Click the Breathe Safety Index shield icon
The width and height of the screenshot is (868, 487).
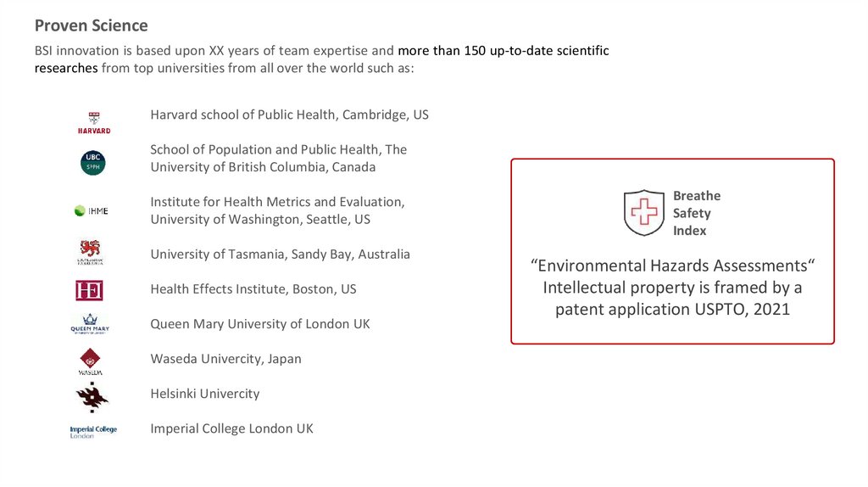point(644,212)
